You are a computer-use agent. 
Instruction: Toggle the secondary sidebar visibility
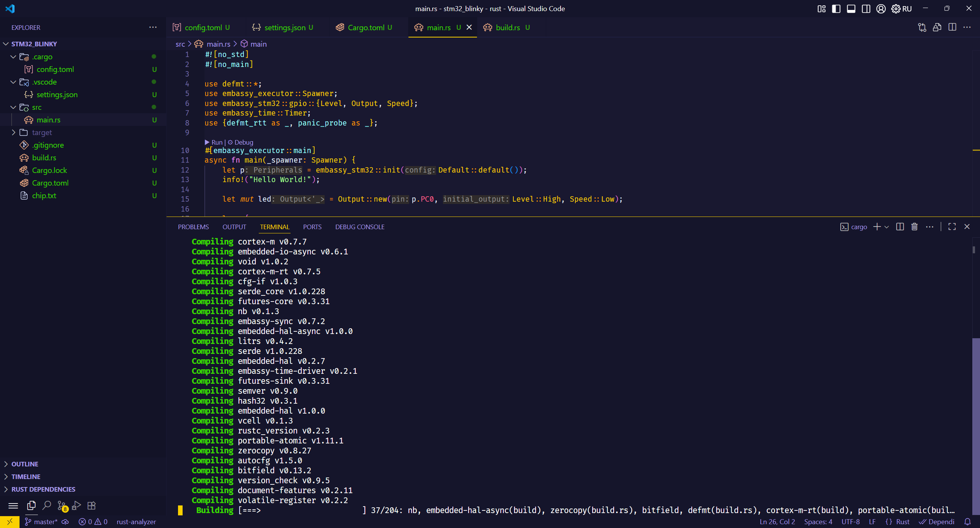[866, 9]
